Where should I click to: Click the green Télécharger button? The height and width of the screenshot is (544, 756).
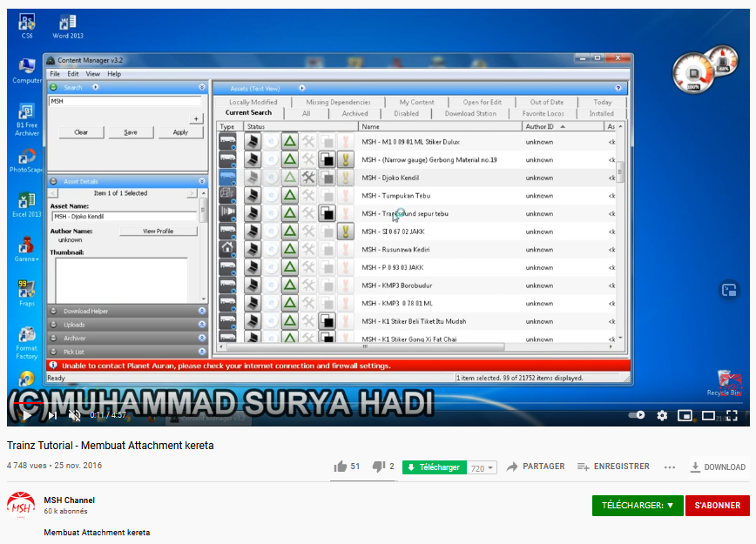pos(434,467)
